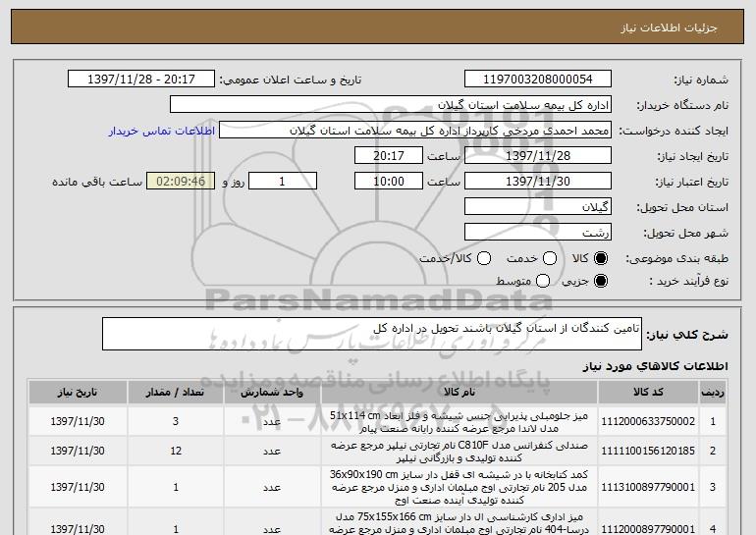Select the جزیی purchase type radio

coord(601,281)
